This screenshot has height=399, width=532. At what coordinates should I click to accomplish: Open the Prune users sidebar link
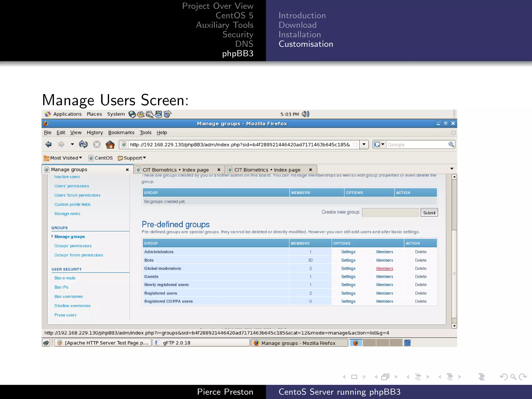point(65,315)
